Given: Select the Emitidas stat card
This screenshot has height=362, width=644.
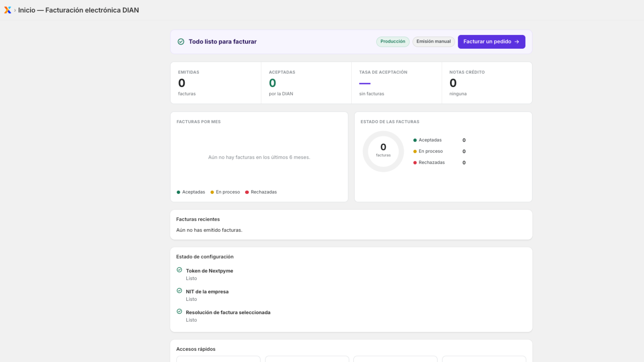Looking at the screenshot, I should pos(216,83).
